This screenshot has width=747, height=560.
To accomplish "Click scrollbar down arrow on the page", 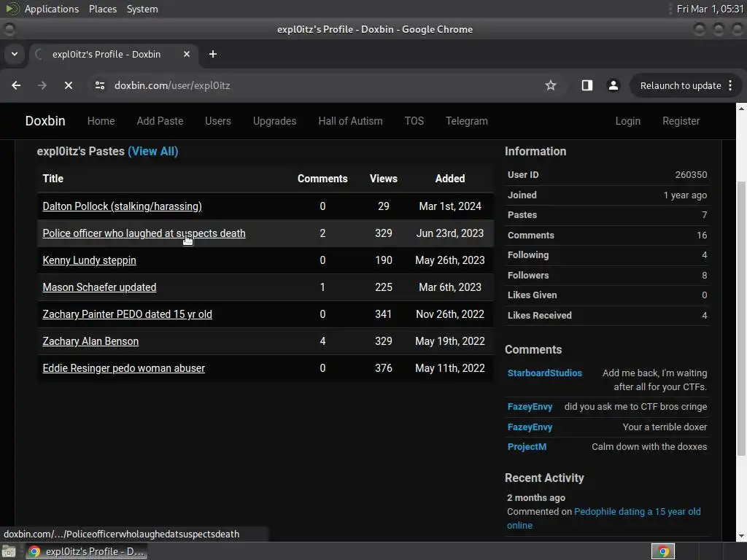I will click(741, 536).
